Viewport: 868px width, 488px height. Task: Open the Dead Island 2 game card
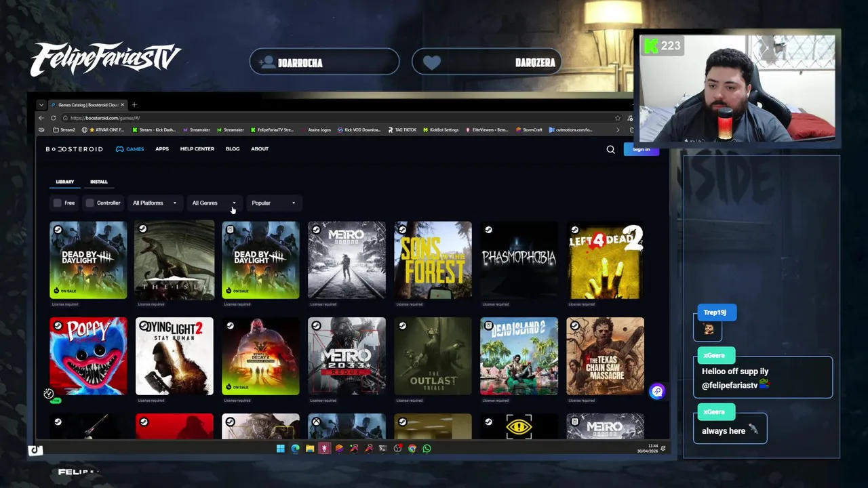coord(519,357)
